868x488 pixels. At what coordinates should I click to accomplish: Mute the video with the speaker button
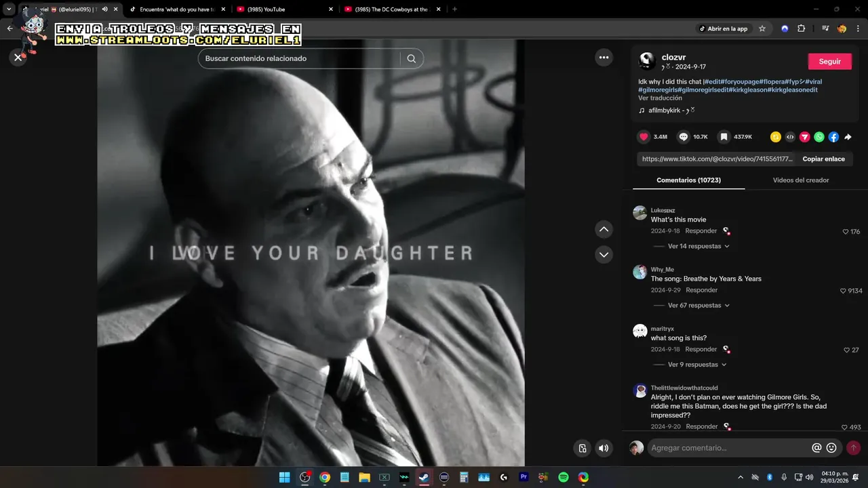(x=604, y=448)
